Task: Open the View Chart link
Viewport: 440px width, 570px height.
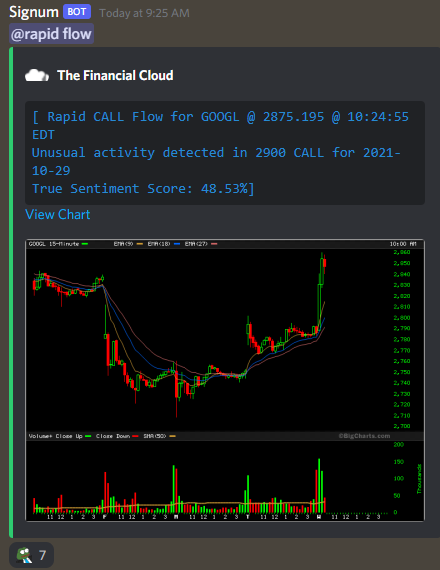Action: pos(58,214)
